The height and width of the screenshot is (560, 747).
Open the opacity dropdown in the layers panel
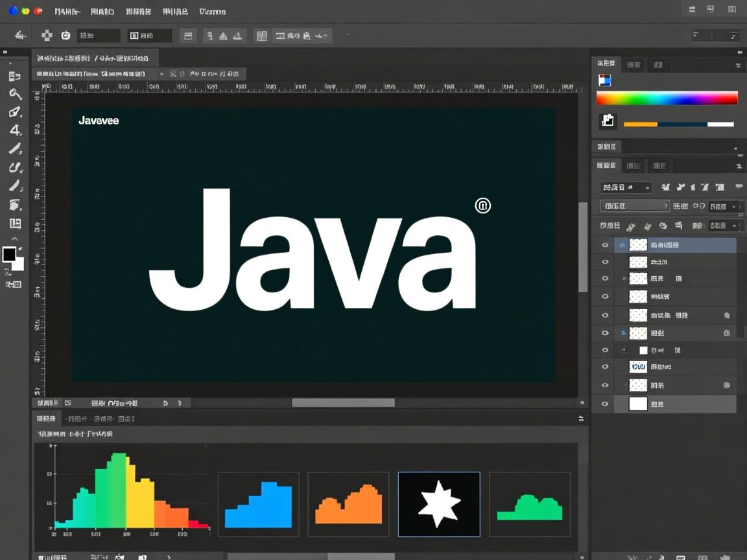(724, 206)
